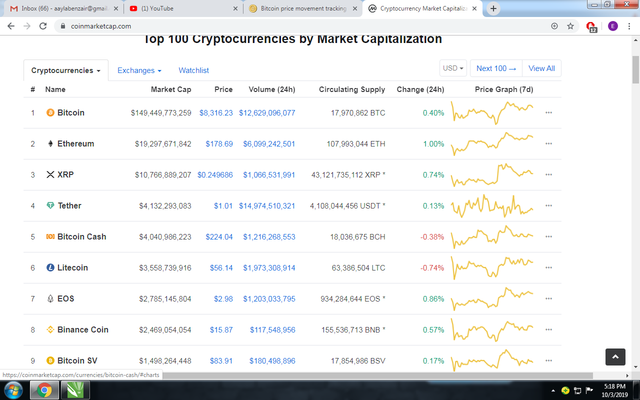Click Bitcoin price $8,316.23
The width and height of the screenshot is (640, 400).
[216, 113]
